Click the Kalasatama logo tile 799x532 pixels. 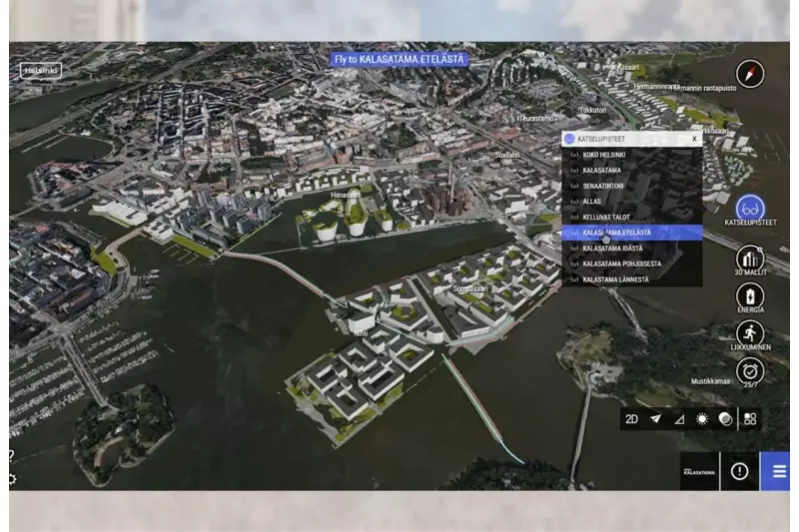(699, 471)
